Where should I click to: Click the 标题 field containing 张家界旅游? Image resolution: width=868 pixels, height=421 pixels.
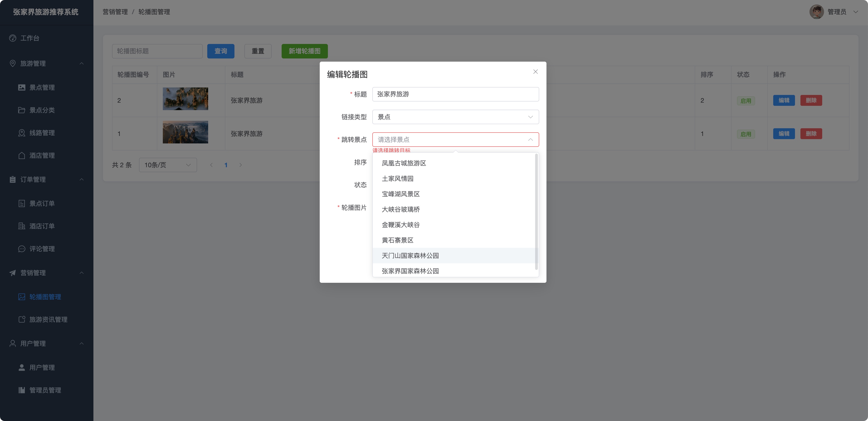pos(456,94)
